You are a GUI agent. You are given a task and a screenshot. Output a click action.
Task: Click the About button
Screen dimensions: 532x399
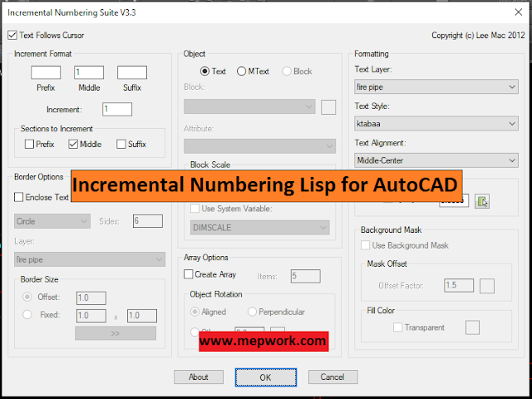pyautogui.click(x=199, y=377)
